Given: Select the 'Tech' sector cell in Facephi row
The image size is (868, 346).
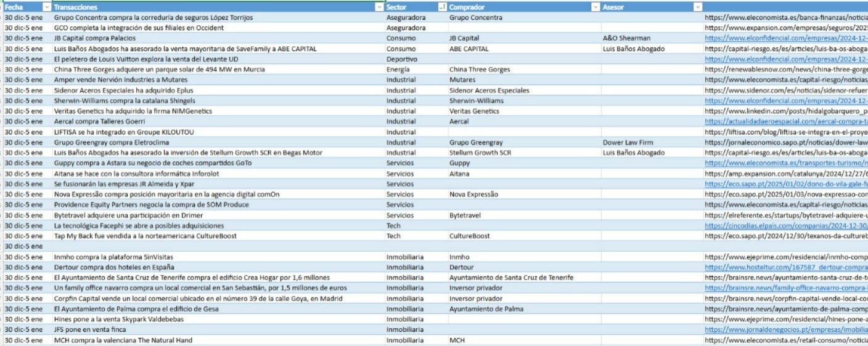Looking at the screenshot, I should click(416, 226).
